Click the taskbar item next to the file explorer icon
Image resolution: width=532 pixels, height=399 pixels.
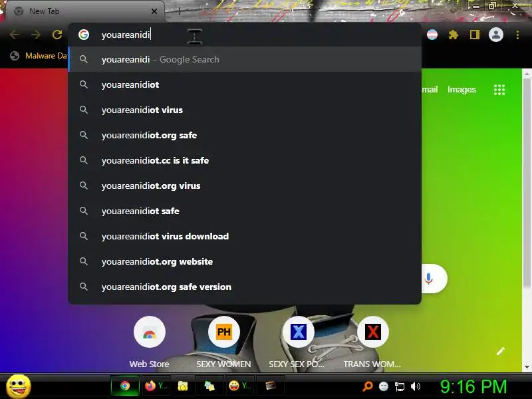coord(209,386)
